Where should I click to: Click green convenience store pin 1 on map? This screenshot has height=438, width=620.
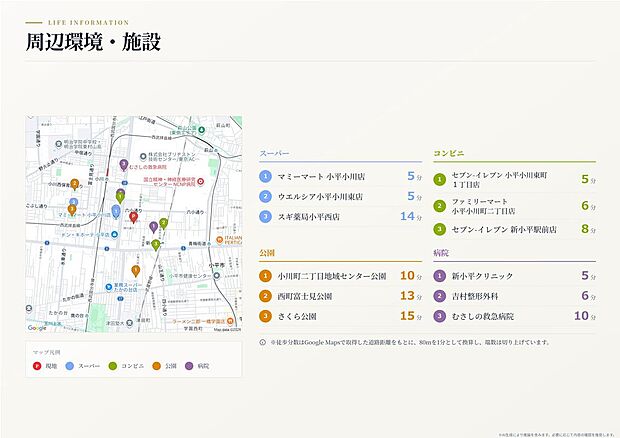[120, 196]
